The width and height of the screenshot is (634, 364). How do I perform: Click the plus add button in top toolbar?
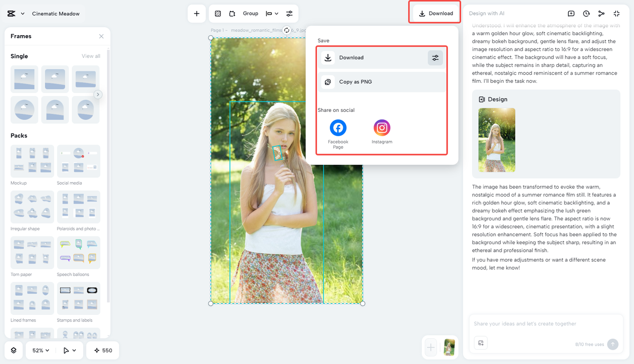197,14
